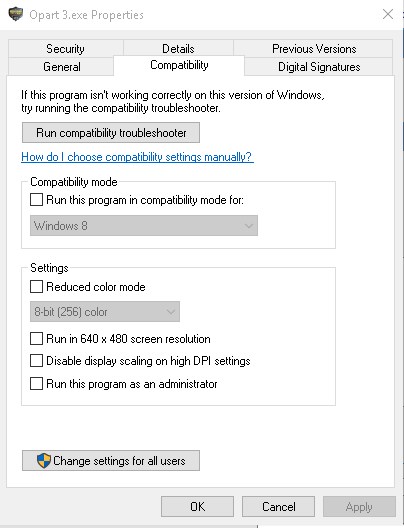Click Run compatibility troubleshooter button
Viewport: 404px width, 528px height.
(x=111, y=133)
